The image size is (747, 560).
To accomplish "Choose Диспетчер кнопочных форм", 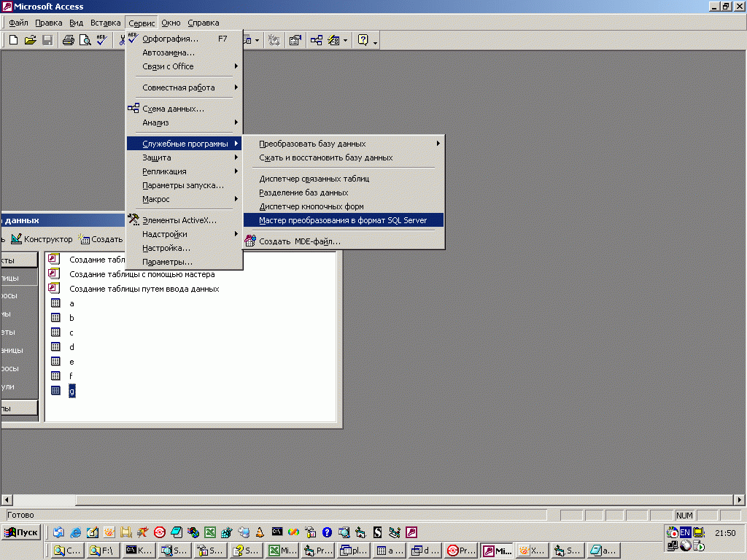I will (344, 206).
